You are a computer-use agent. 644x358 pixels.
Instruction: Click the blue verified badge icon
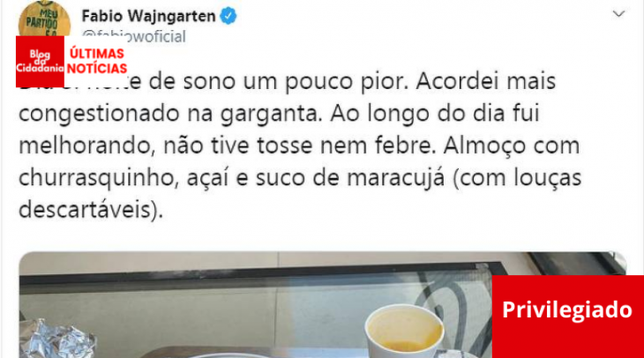[228, 17]
